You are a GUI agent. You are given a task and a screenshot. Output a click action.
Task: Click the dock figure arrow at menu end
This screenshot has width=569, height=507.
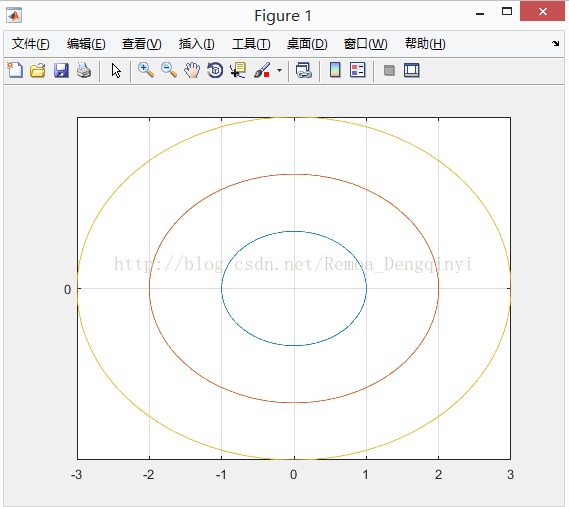pos(555,44)
